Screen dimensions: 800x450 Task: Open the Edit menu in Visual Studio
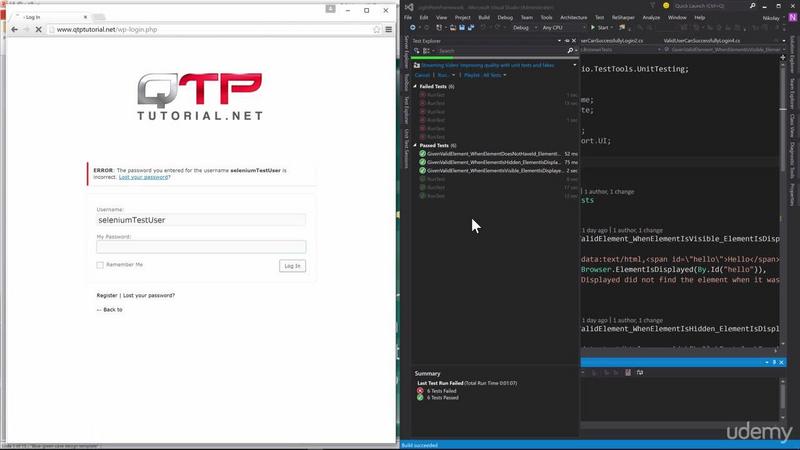click(423, 17)
